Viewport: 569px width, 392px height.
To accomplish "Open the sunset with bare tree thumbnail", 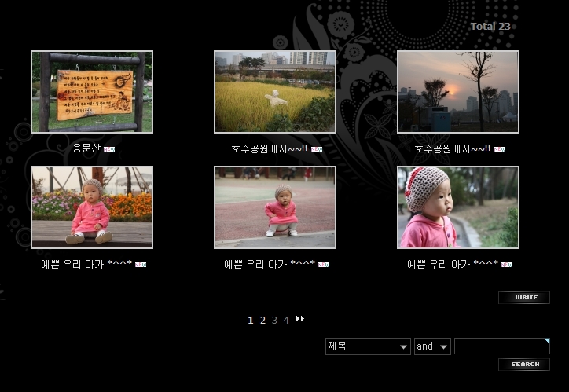I will (x=458, y=92).
